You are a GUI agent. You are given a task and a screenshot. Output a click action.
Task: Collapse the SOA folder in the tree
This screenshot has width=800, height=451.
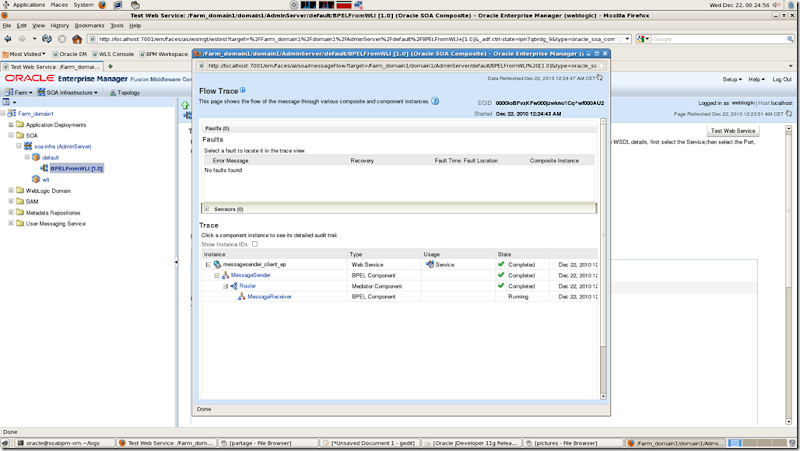[x=11, y=135]
